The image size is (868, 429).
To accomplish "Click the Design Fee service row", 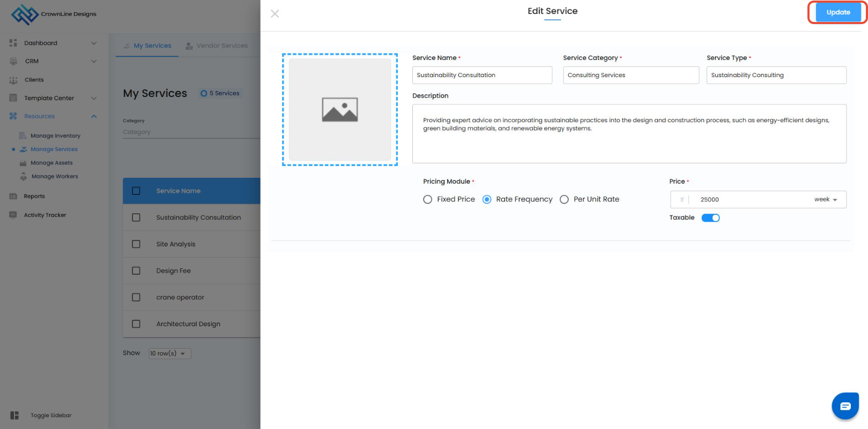I will pyautogui.click(x=192, y=271).
